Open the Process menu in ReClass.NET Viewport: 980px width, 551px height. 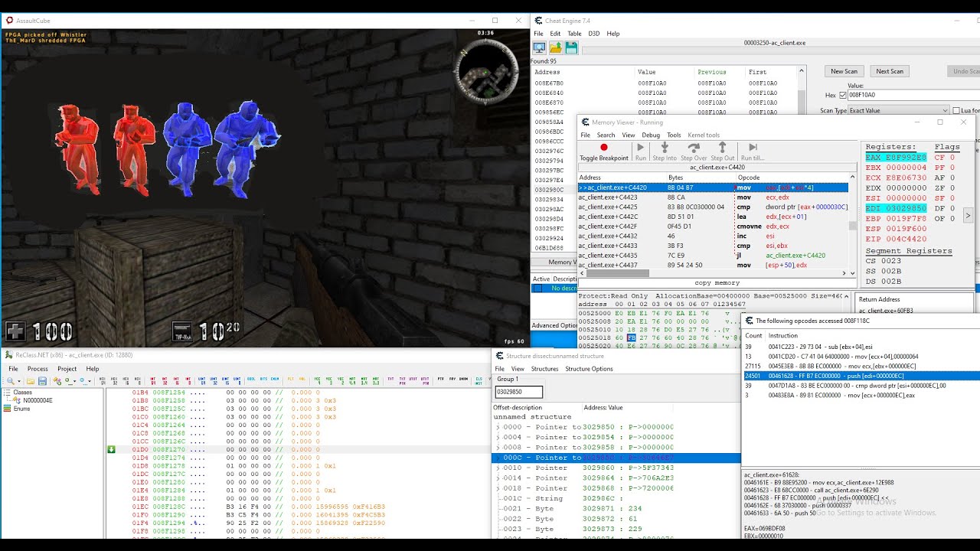coord(38,369)
